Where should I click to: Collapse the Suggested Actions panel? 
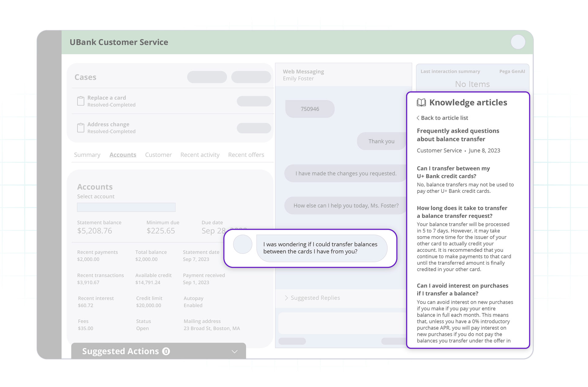tap(235, 351)
